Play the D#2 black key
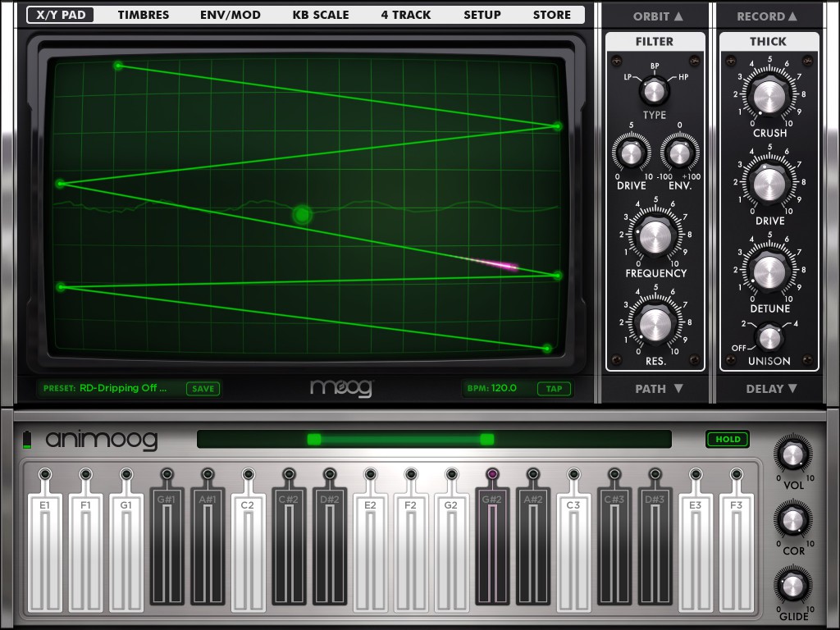 (x=330, y=546)
